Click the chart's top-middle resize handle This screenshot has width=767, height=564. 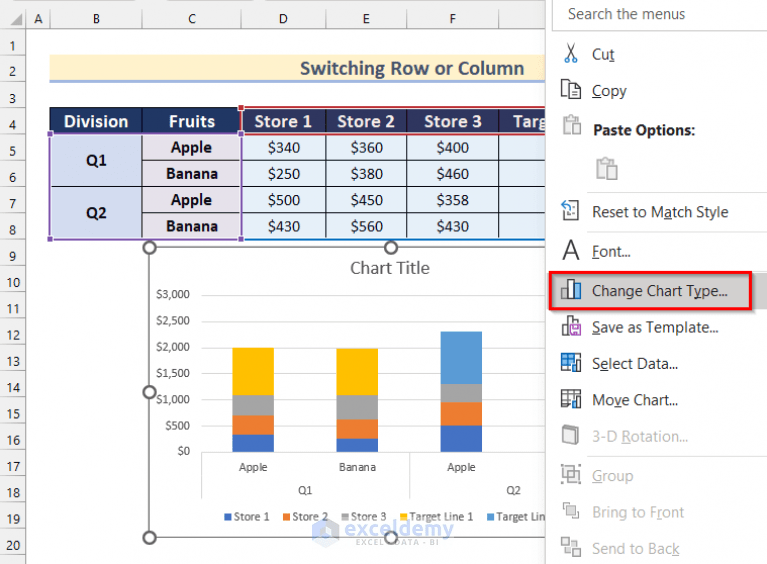[x=391, y=248]
